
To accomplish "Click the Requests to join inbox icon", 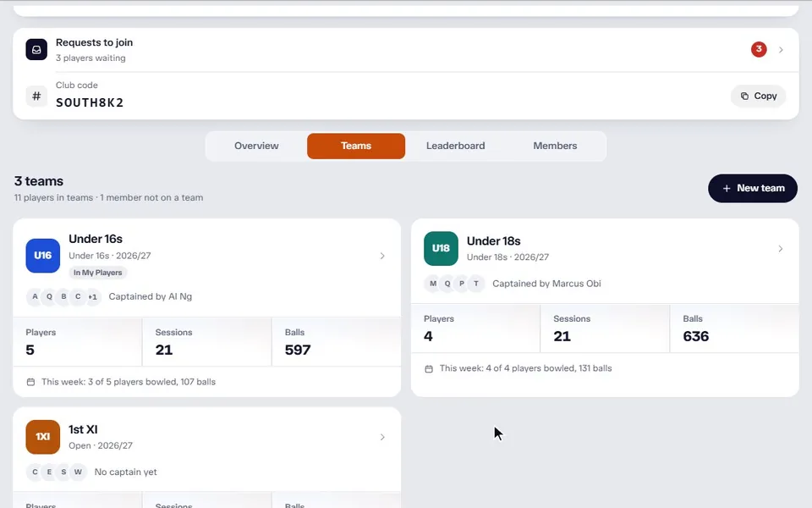I will click(36, 50).
